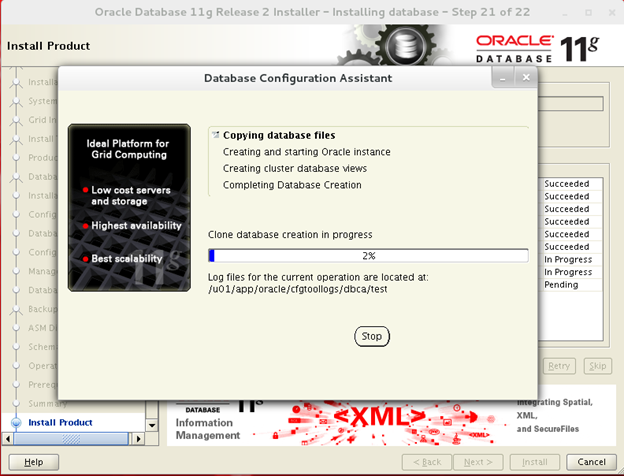
Task: Select 'Creating cluster database views' step
Action: point(295,169)
